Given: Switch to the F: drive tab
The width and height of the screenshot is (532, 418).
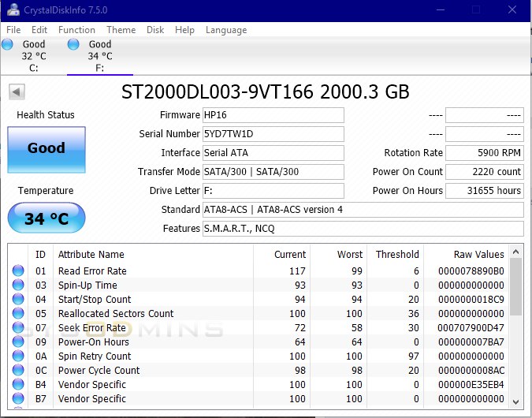Looking at the screenshot, I should (100, 56).
